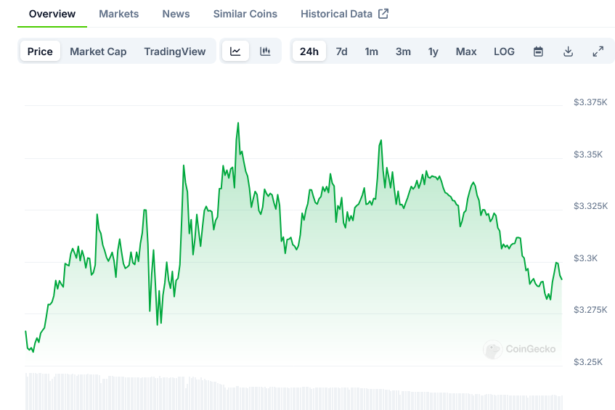Switch chart to TradingView
615x410 pixels.
pyautogui.click(x=174, y=51)
